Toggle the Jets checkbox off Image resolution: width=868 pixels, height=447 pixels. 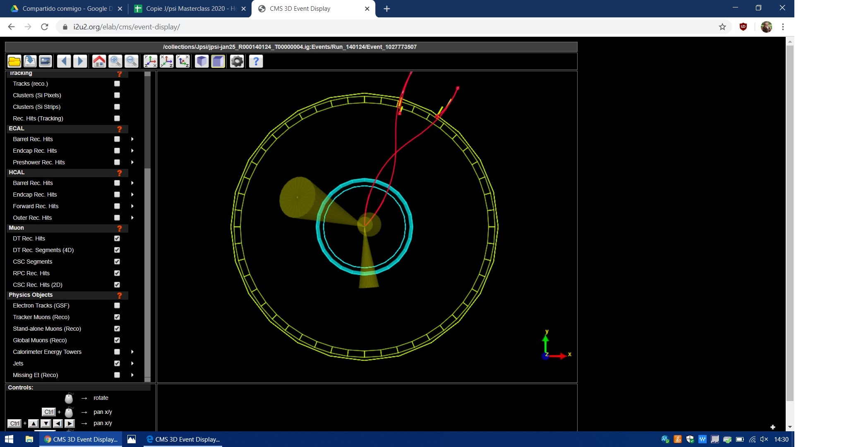pyautogui.click(x=117, y=363)
